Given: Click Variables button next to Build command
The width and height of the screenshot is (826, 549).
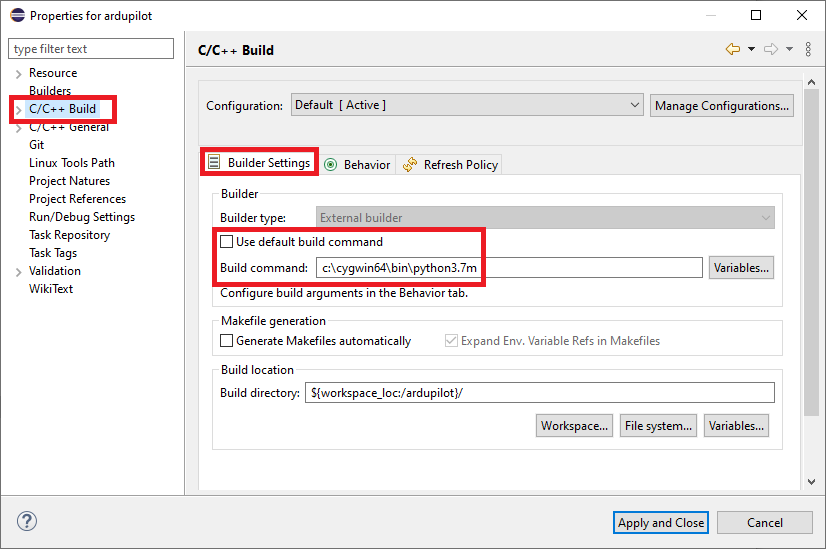Looking at the screenshot, I should pyautogui.click(x=741, y=268).
